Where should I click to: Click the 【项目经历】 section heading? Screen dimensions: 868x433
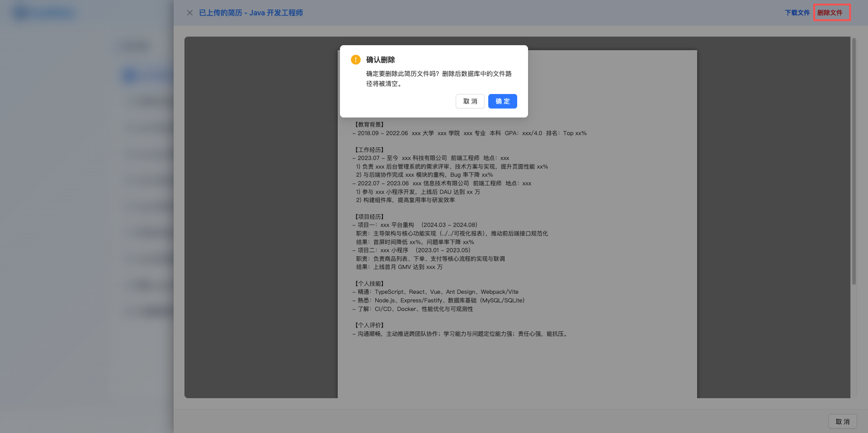coord(369,216)
